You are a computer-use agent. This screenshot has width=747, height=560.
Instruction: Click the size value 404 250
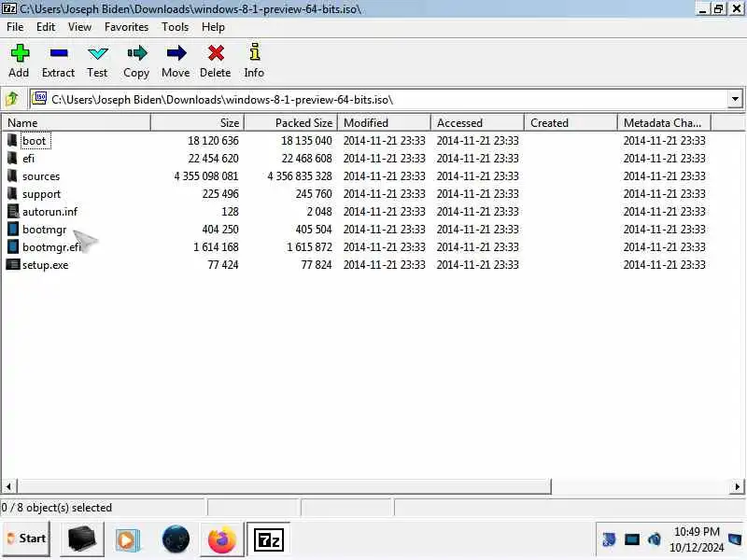(220, 230)
